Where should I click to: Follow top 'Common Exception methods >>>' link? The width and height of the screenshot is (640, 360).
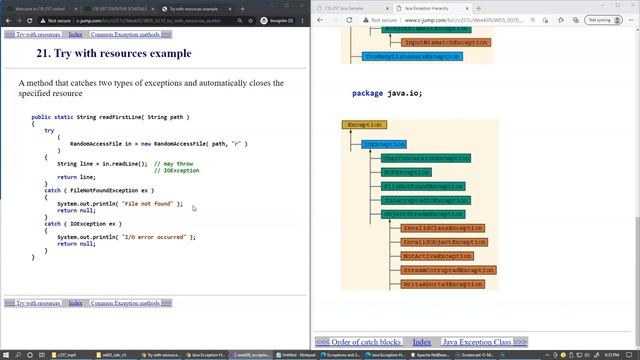coord(131,35)
